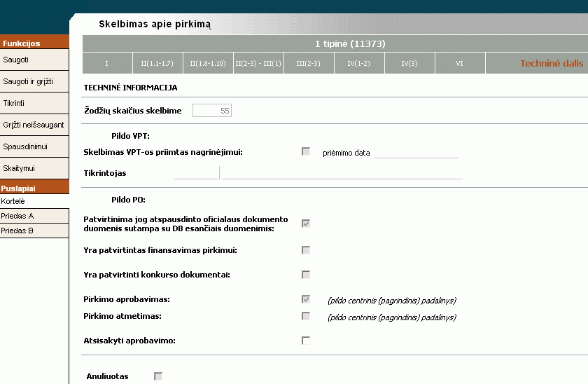Click the 1 tipinė (11373) header
Viewport: 588px width, 384px height.
pos(350,43)
